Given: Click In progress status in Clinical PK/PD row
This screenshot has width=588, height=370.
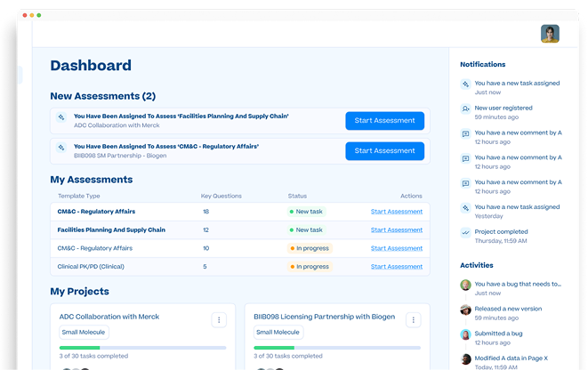Looking at the screenshot, I should (310, 267).
